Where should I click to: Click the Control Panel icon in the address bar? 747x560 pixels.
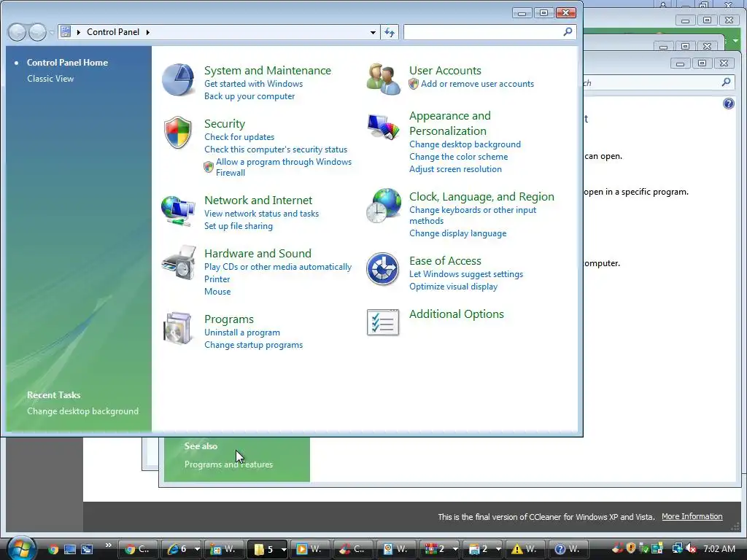pos(66,32)
